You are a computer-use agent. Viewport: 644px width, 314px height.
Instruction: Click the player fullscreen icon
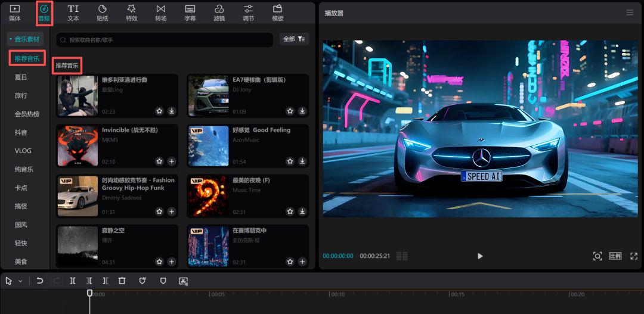(633, 256)
